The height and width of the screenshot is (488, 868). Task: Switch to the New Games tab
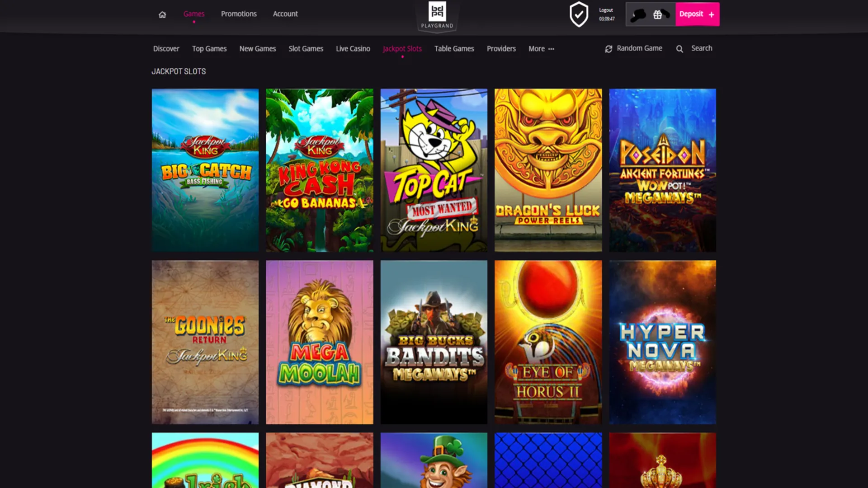click(x=258, y=49)
